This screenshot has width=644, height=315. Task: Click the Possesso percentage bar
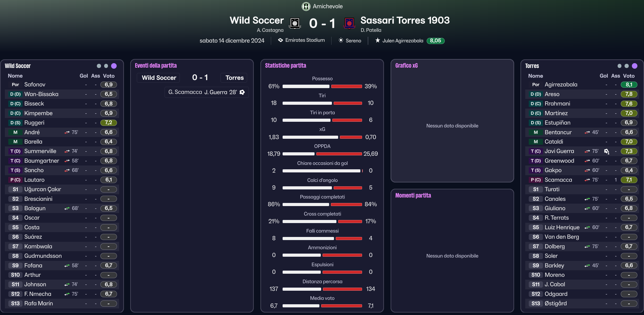click(322, 86)
